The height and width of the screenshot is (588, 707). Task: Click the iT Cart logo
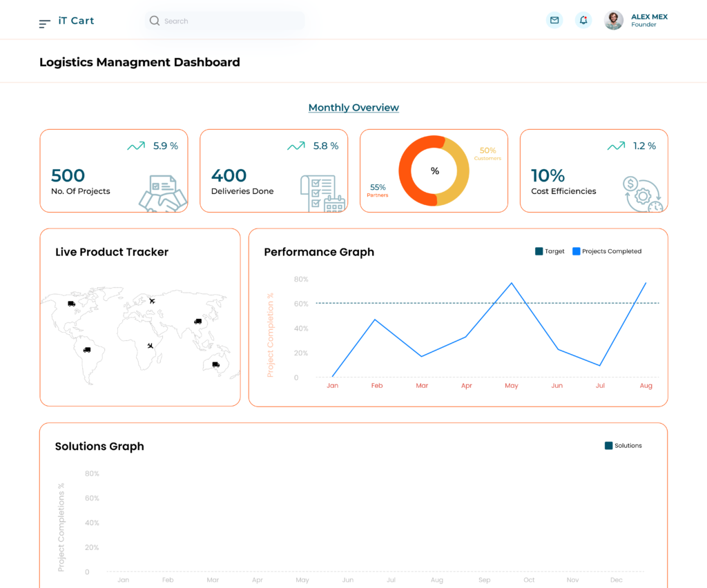point(76,21)
